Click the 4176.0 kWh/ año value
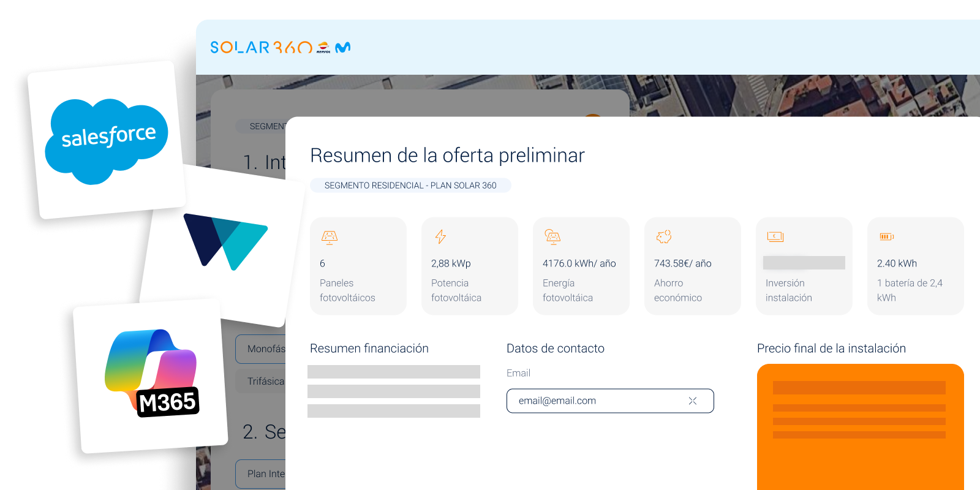Screen dimensions: 980x490 (x=579, y=263)
